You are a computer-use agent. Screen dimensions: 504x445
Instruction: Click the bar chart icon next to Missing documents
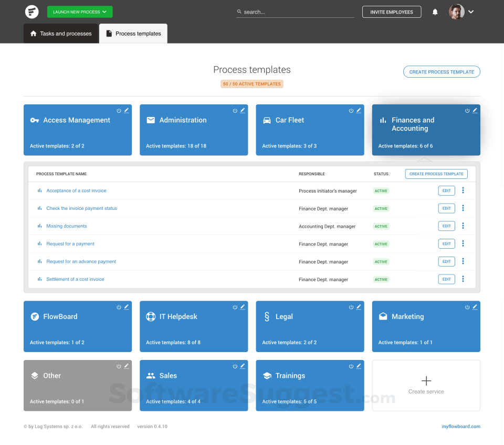click(x=39, y=226)
